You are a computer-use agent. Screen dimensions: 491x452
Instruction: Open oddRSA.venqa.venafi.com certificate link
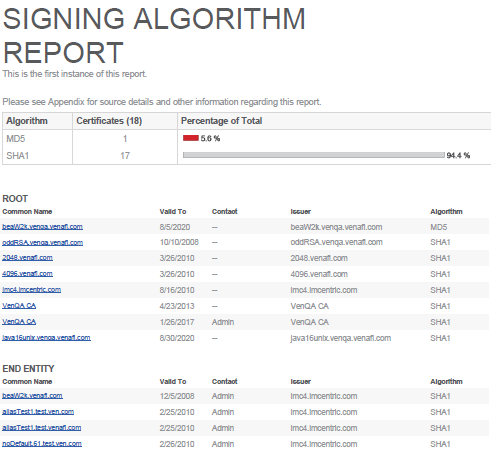click(42, 242)
